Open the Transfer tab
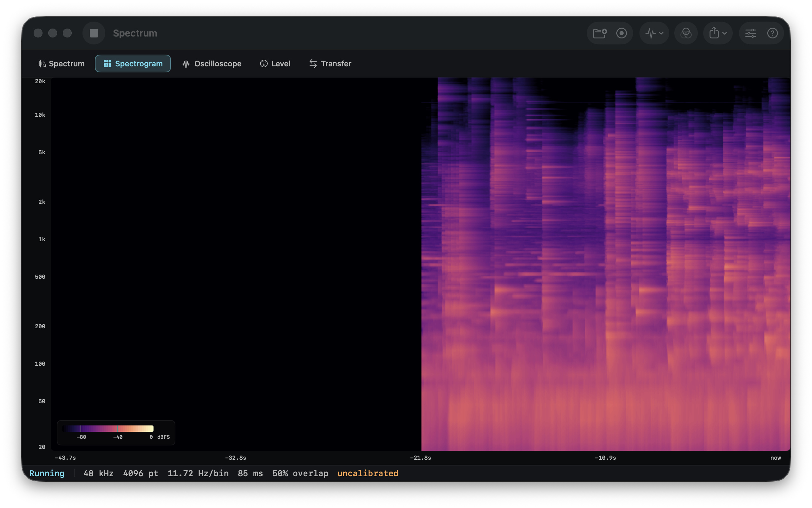This screenshot has height=508, width=812. pyautogui.click(x=330, y=63)
